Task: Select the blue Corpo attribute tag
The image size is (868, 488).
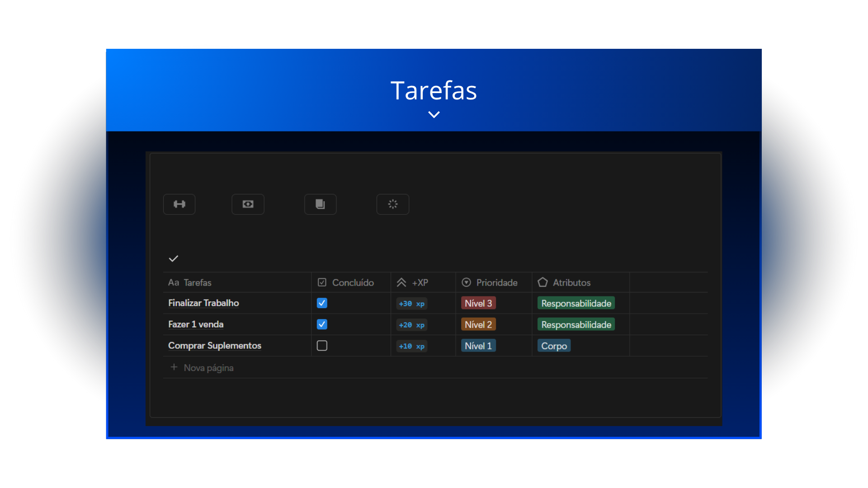Action: coord(553,346)
